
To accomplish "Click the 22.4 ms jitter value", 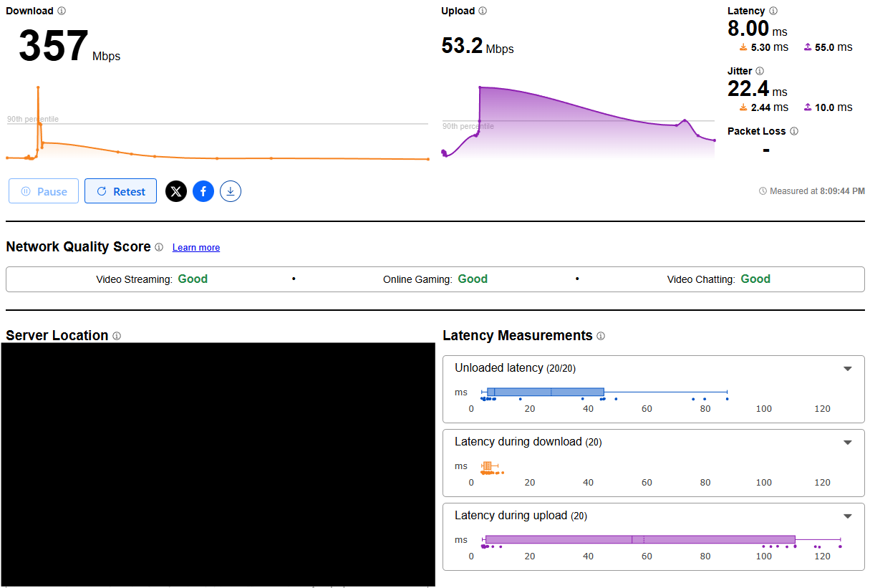I will point(758,89).
